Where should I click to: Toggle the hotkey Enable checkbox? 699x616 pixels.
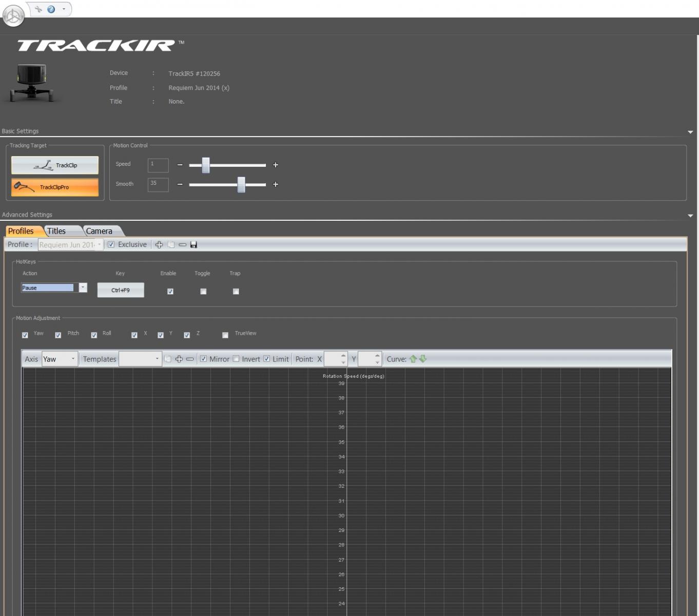click(x=170, y=292)
